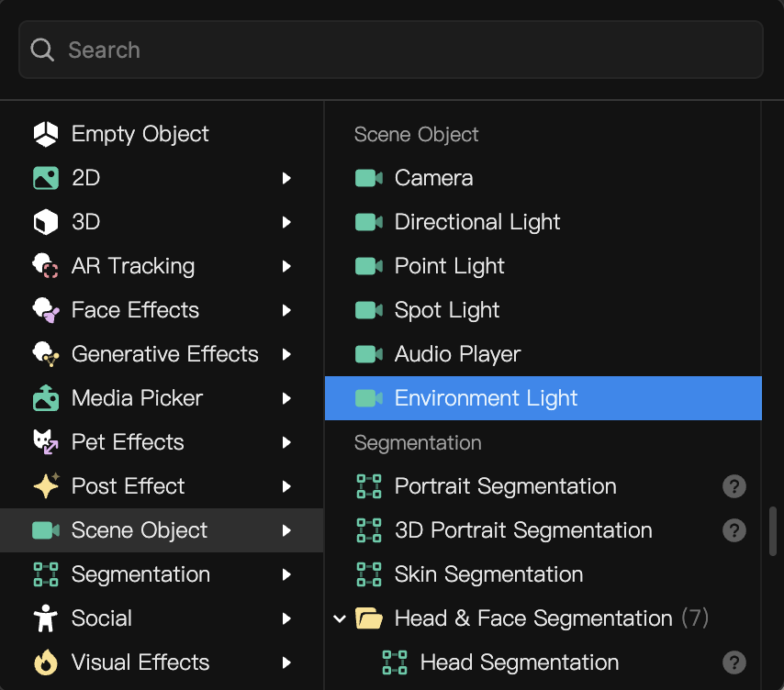Open the Scene Object submenu arrow
This screenshot has height=690, width=784.
[x=286, y=530]
